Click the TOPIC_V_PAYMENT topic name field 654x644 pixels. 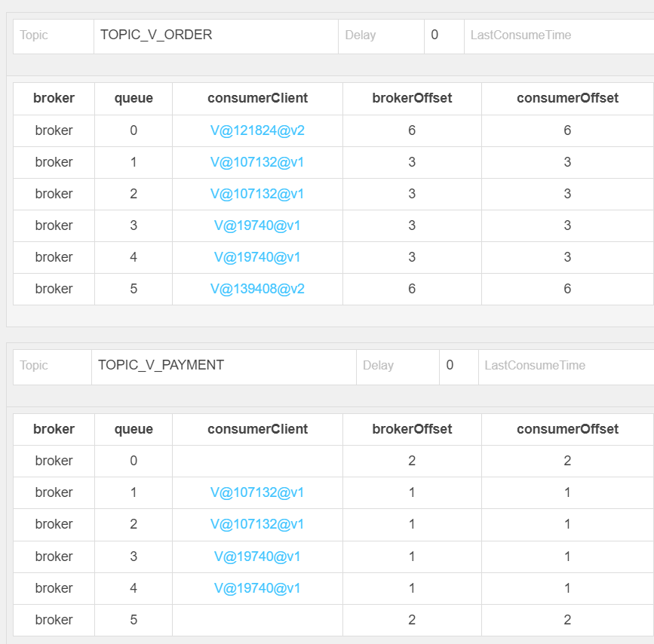point(223,367)
